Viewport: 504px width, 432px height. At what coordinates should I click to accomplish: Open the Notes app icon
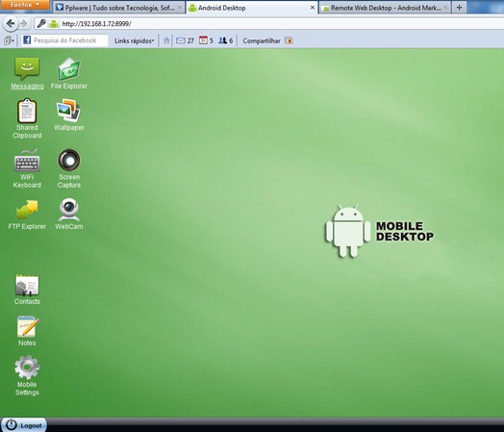(27, 326)
